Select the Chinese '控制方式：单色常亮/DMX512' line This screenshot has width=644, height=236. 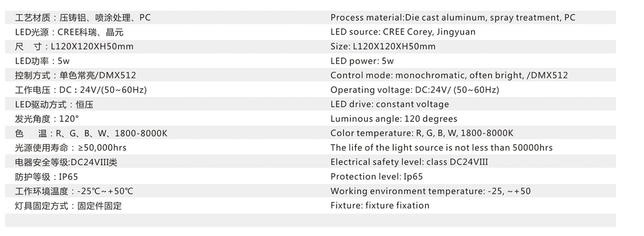75,75
